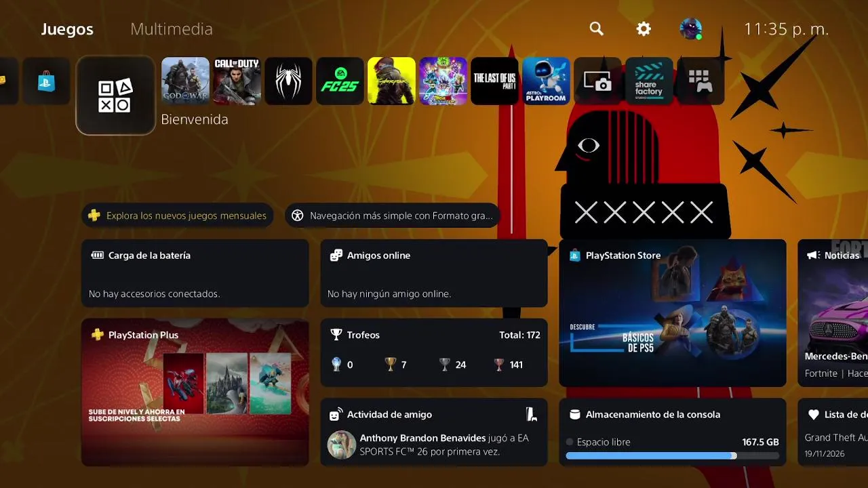
Task: Click the PS5 console icon in Actividad de amigo
Action: pos(532,414)
